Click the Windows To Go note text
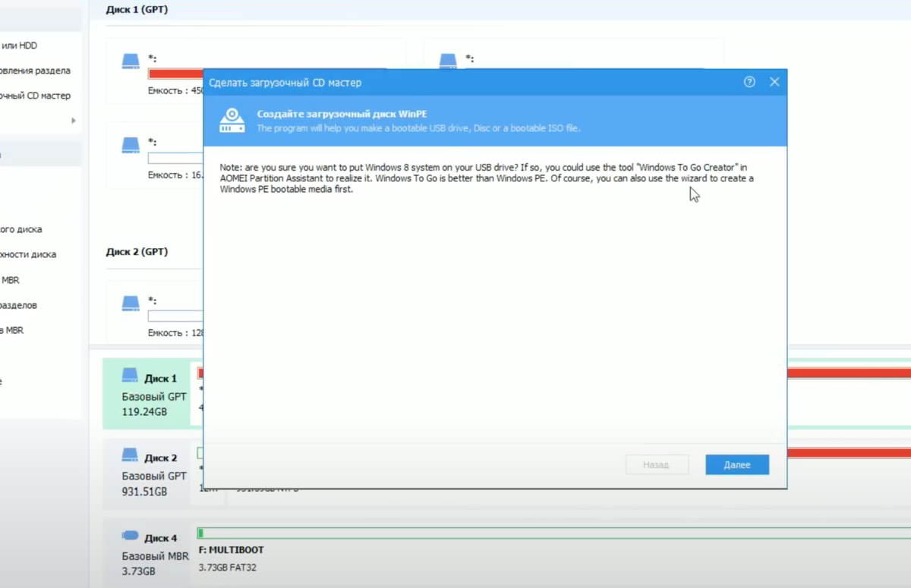The height and width of the screenshot is (588, 911). pyautogui.click(x=487, y=178)
